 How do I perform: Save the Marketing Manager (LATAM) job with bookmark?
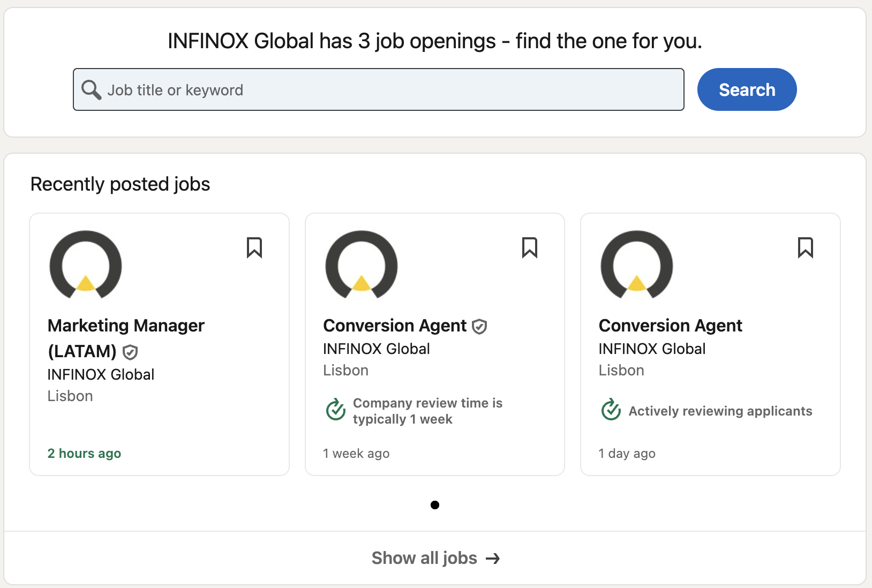coord(254,248)
